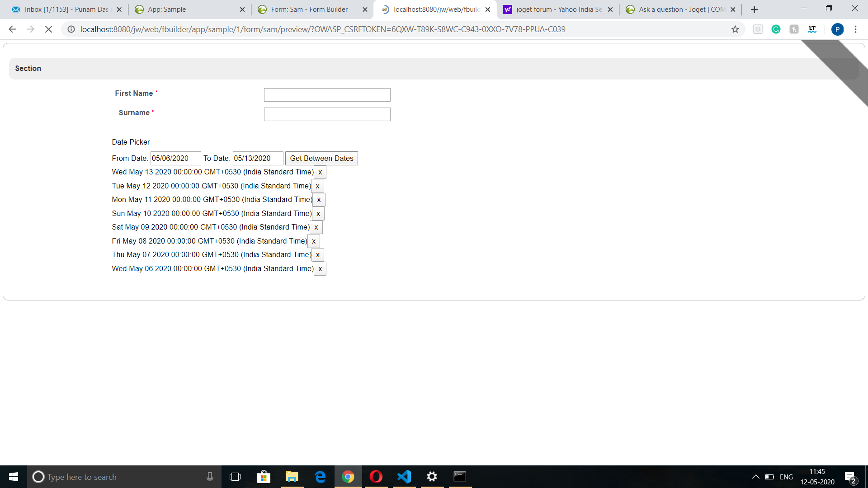This screenshot has height=488, width=868.
Task: Open Visual Studio Code from taskbar
Action: tap(404, 477)
